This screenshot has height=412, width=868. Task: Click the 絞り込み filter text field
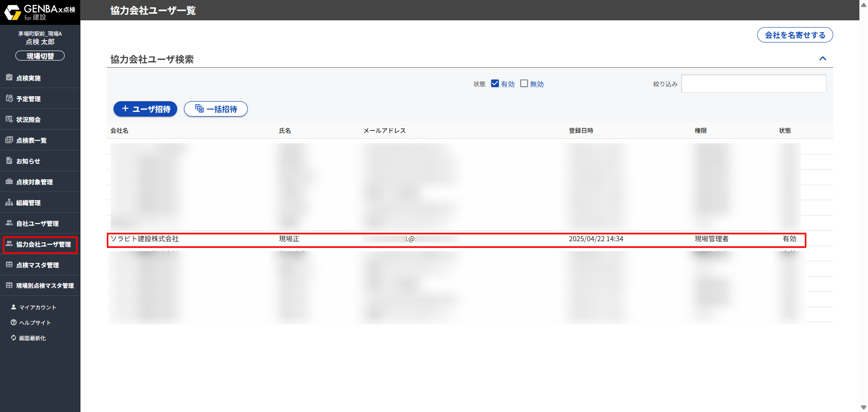click(753, 84)
